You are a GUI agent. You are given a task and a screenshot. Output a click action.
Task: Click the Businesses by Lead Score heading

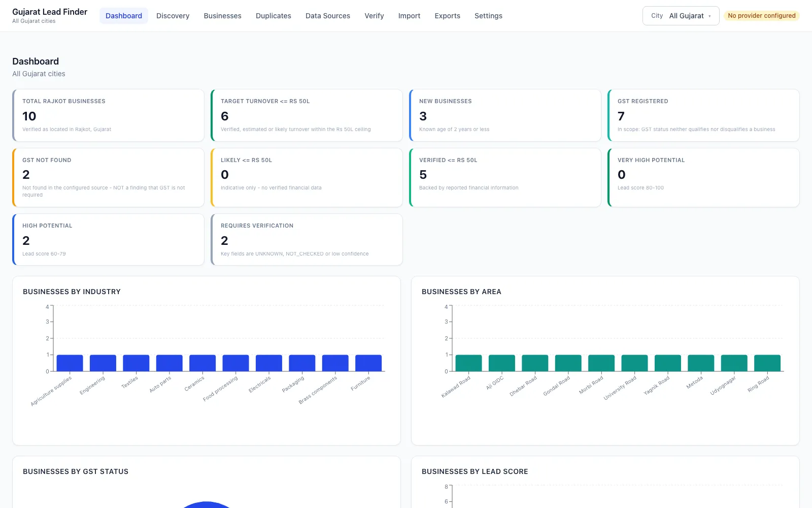pos(475,471)
